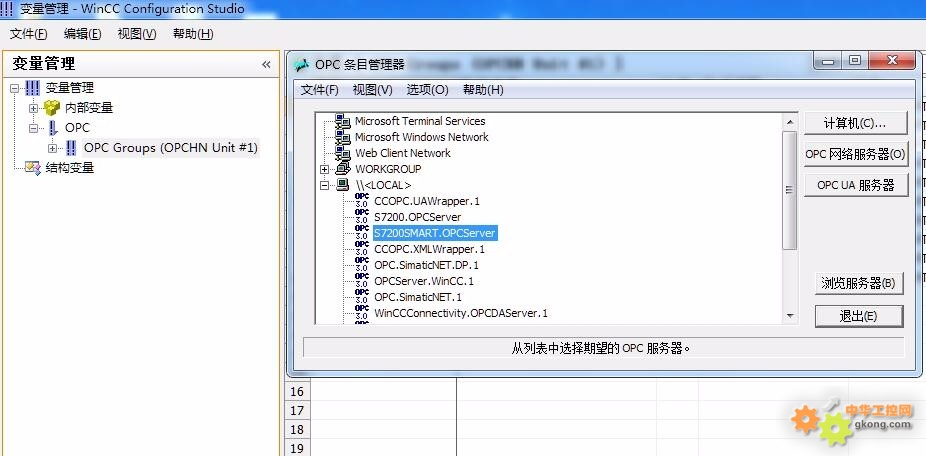Click the 变量管理 root tree icon

(x=32, y=89)
